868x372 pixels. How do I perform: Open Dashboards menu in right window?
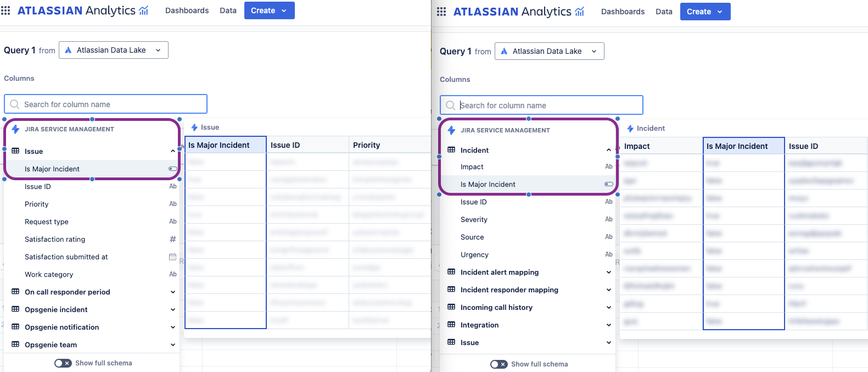623,12
